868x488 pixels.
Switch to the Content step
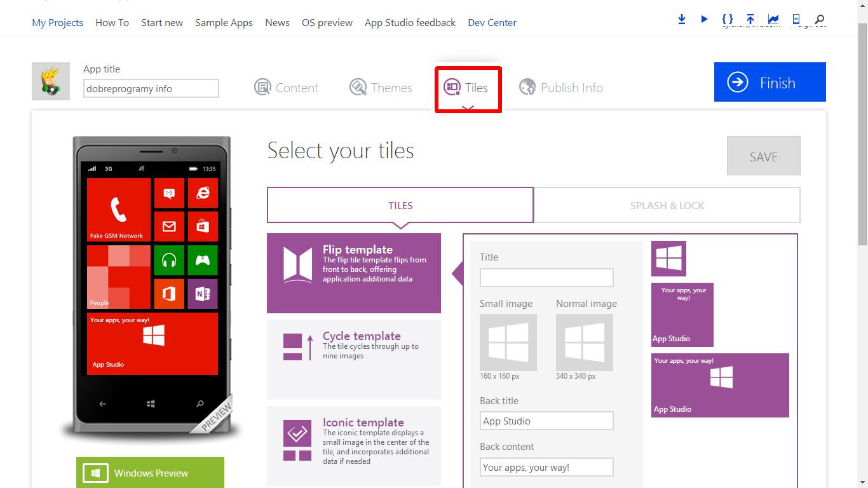[286, 88]
